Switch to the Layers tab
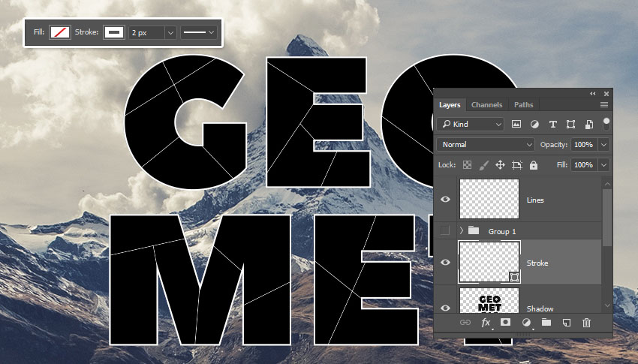638x364 pixels. click(x=450, y=104)
